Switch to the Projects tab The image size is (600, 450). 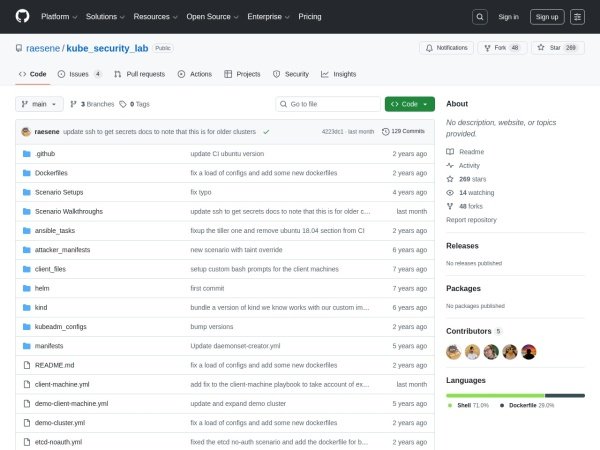pyautogui.click(x=242, y=74)
